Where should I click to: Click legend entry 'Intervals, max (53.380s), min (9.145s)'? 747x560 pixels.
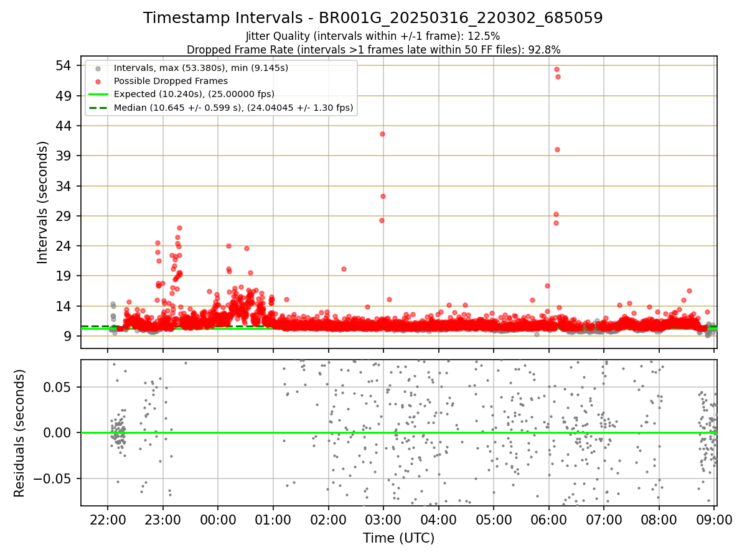200,68
